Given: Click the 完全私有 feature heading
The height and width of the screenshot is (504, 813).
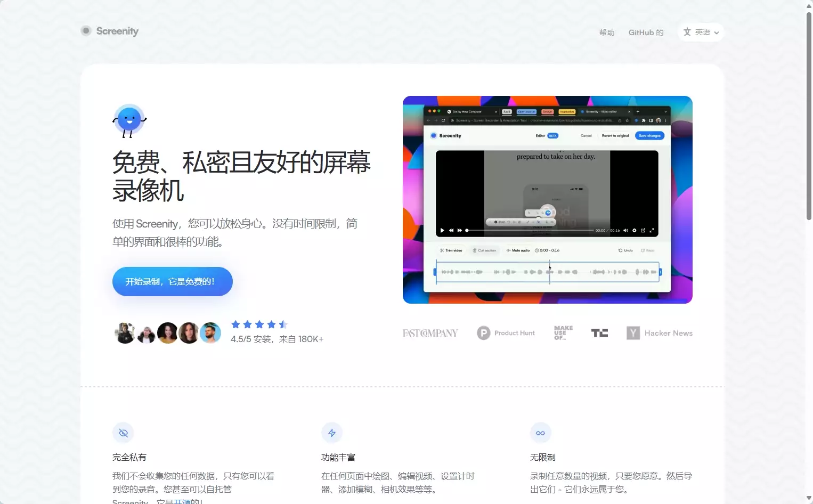Looking at the screenshot, I should (x=129, y=457).
